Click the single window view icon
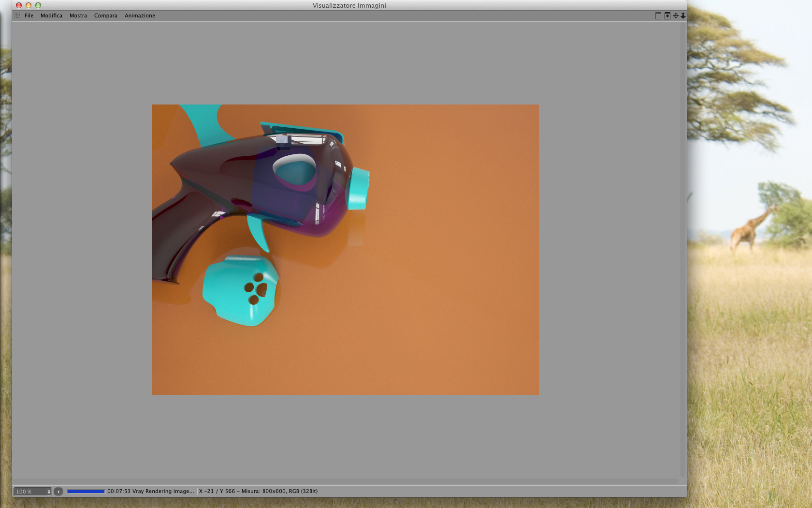812x508 pixels. click(x=658, y=15)
